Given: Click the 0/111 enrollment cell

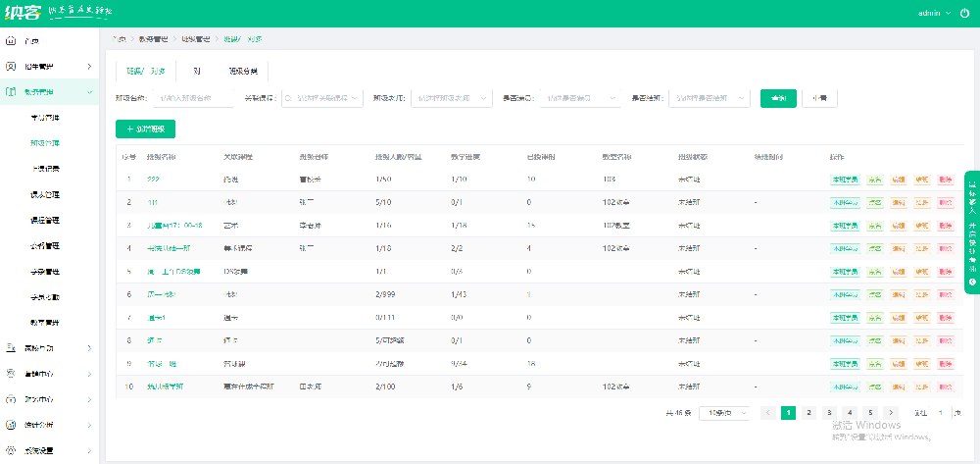Looking at the screenshot, I should (x=384, y=318).
